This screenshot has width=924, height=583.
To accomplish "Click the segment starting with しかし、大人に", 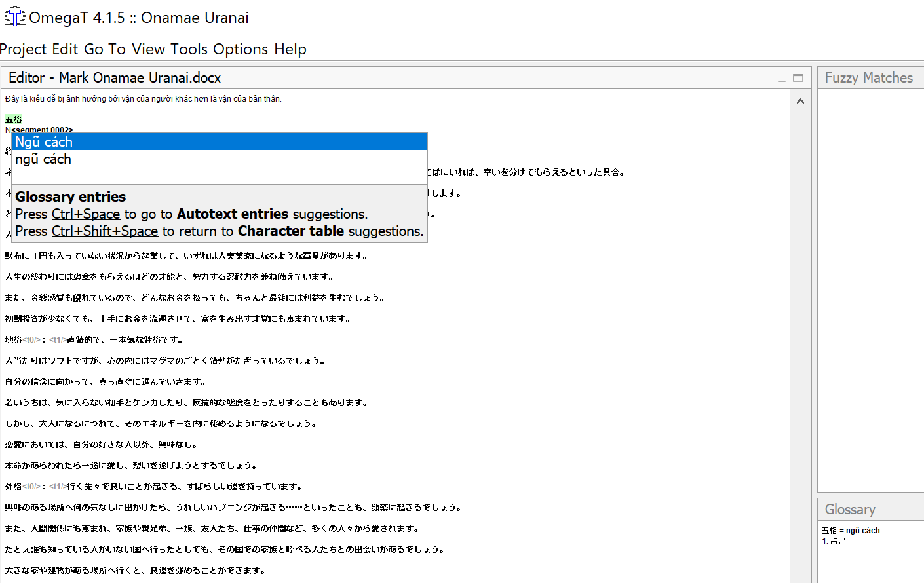I will [x=161, y=424].
